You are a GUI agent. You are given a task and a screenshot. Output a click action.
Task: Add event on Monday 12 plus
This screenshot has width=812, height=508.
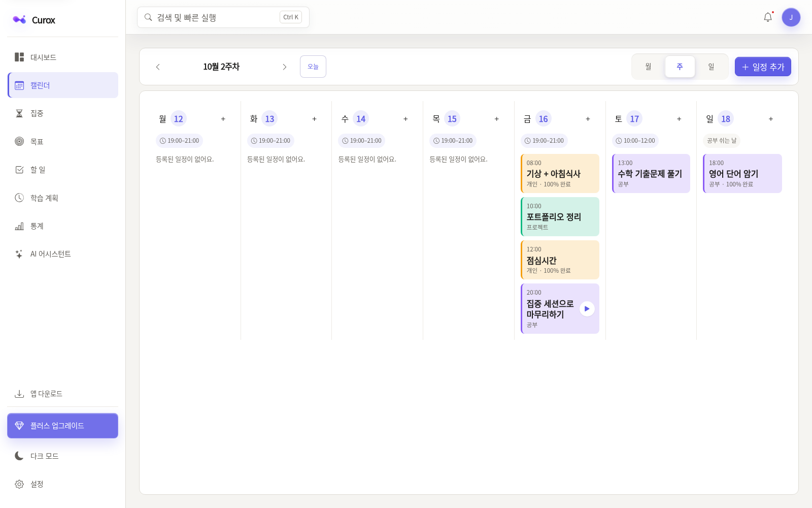(223, 119)
